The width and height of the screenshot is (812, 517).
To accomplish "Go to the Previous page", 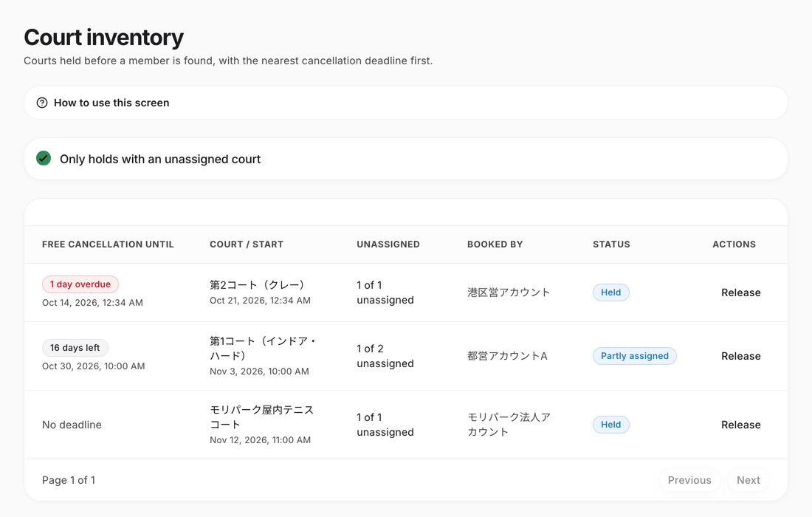I will coord(689,480).
